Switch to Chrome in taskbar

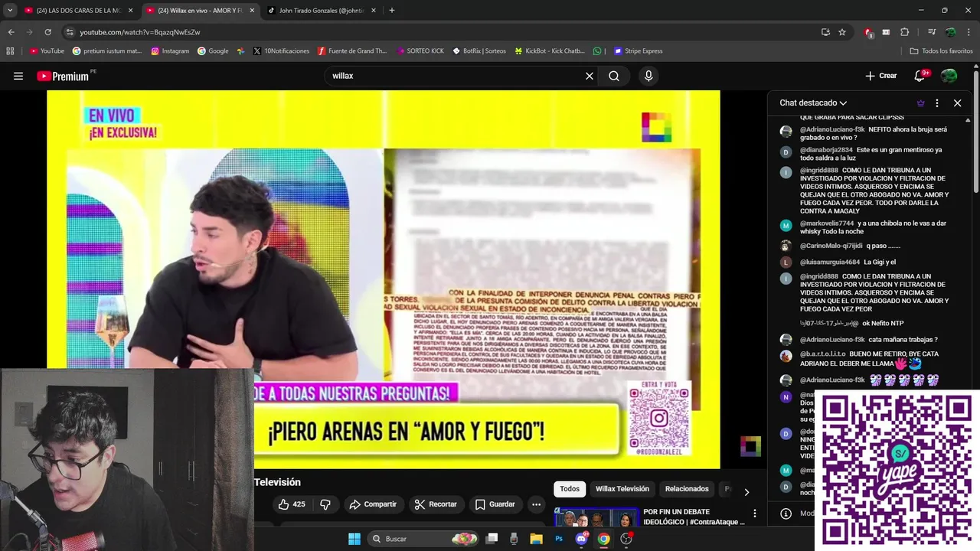click(x=603, y=539)
